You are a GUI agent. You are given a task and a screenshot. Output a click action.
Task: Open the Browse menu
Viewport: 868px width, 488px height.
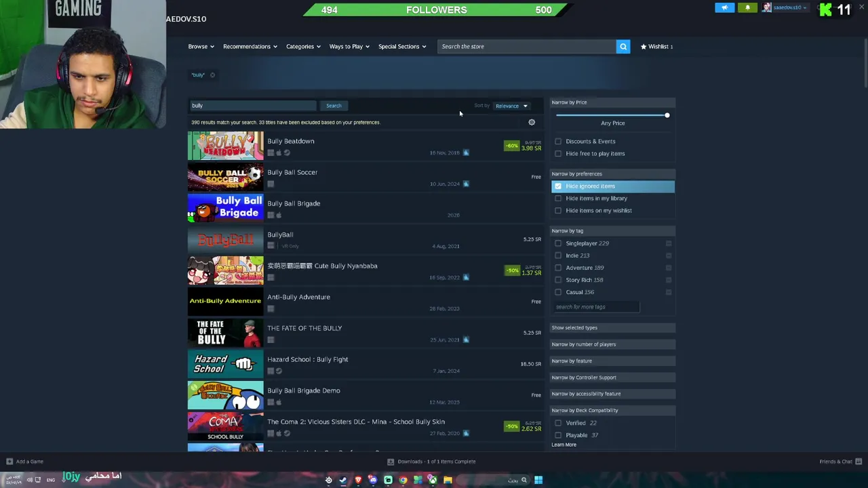point(201,47)
